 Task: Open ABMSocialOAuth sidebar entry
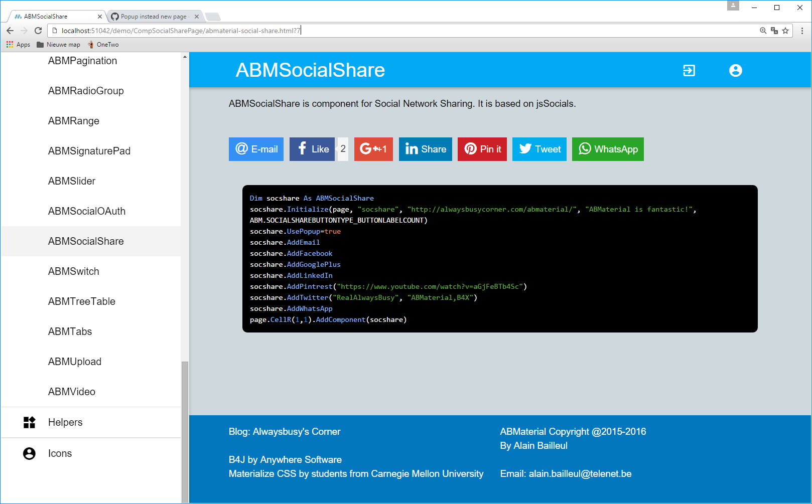tap(91, 211)
